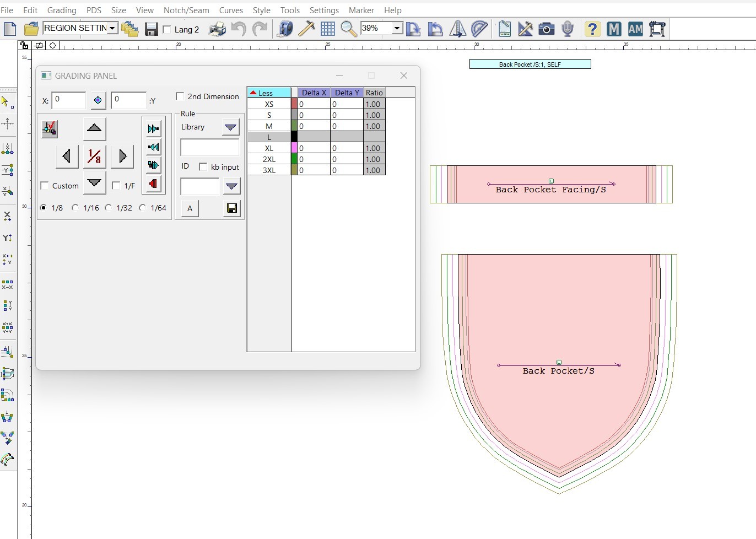Image resolution: width=756 pixels, height=539 pixels.
Task: Open the Notch/Seam menu
Action: coord(186,10)
